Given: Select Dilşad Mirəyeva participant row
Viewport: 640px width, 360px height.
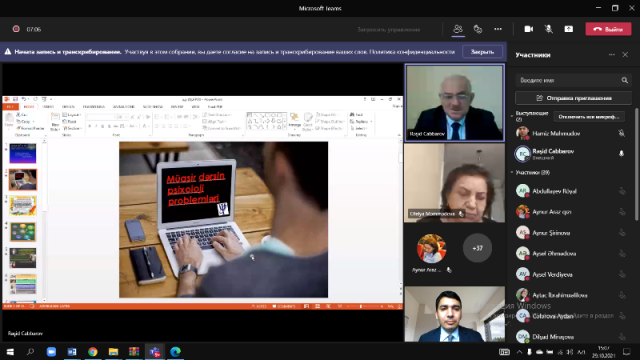Looking at the screenshot, I should click(x=571, y=337).
